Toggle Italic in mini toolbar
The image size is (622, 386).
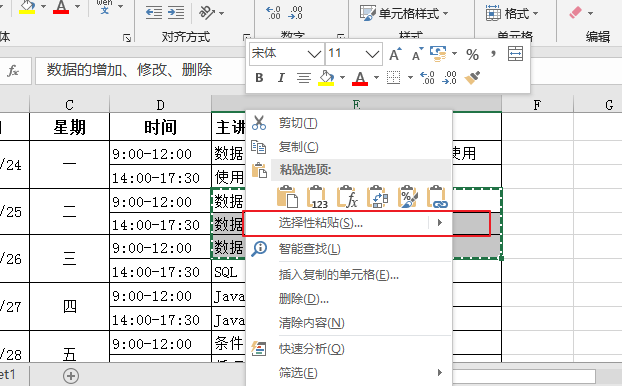(x=281, y=78)
